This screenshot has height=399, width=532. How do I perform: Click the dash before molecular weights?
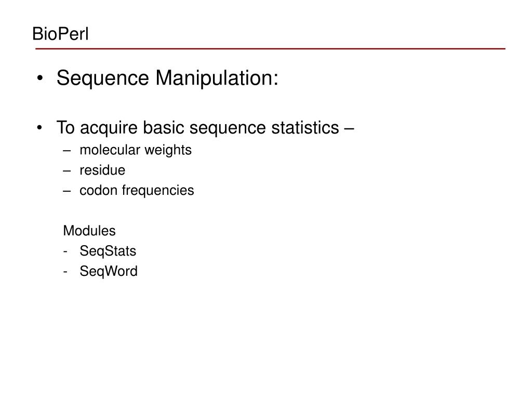[67, 150]
